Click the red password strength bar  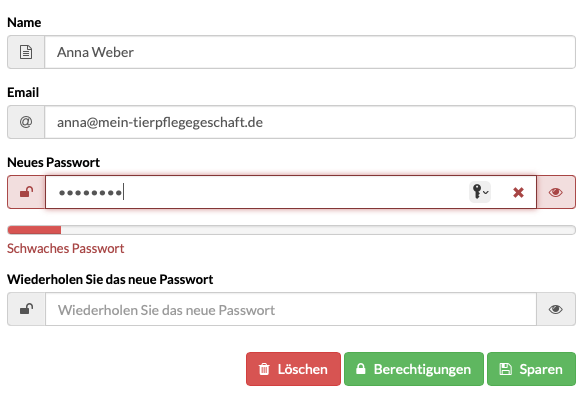coord(34,230)
